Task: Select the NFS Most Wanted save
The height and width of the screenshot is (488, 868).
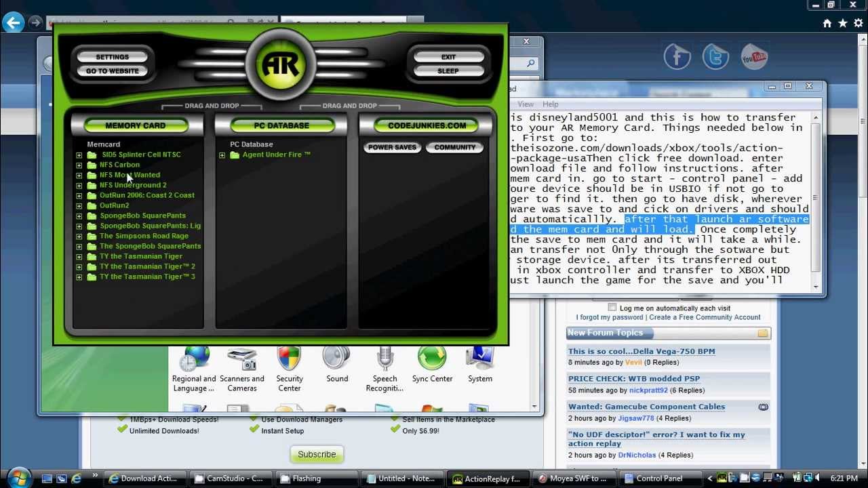Action: [x=130, y=175]
